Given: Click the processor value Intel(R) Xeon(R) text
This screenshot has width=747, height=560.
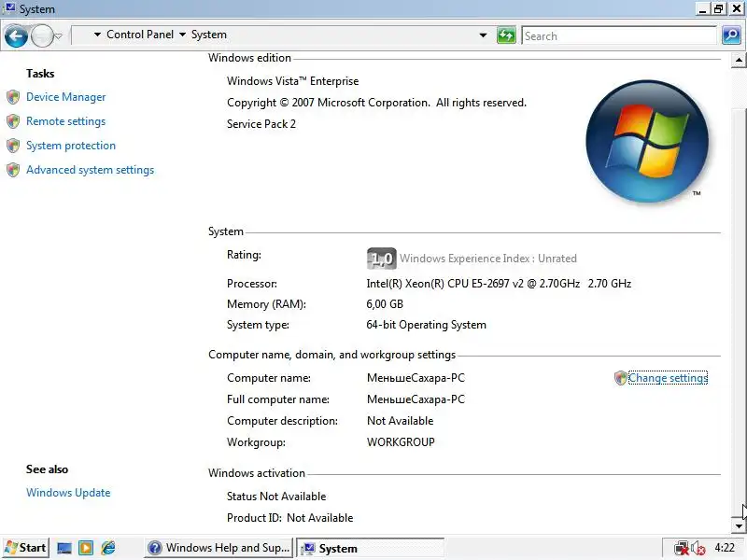Looking at the screenshot, I should [499, 284].
